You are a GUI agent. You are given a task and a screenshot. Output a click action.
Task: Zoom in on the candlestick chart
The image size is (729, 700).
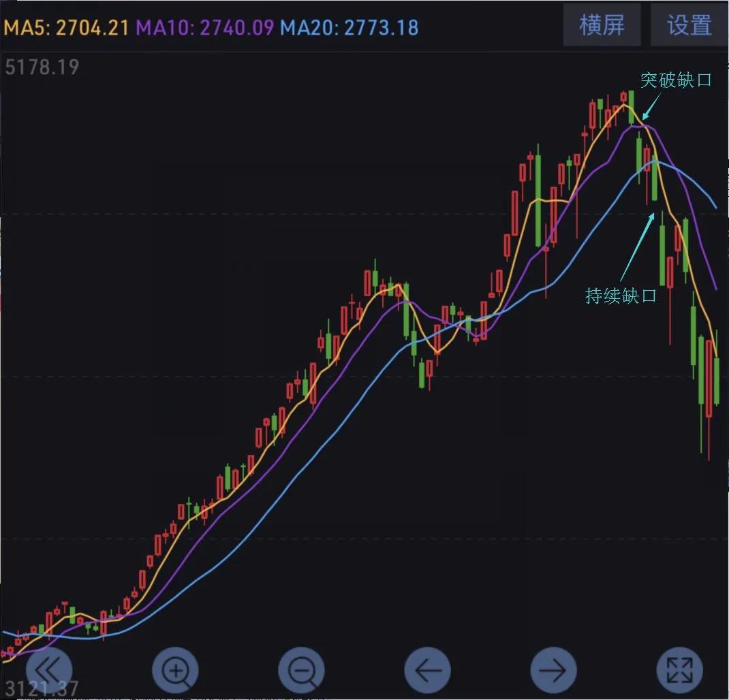pyautogui.click(x=175, y=670)
